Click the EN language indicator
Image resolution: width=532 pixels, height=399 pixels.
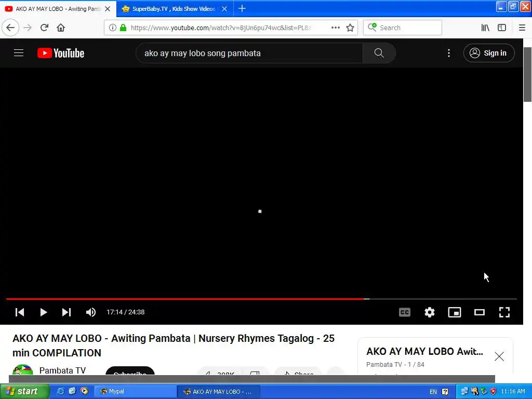click(x=433, y=392)
